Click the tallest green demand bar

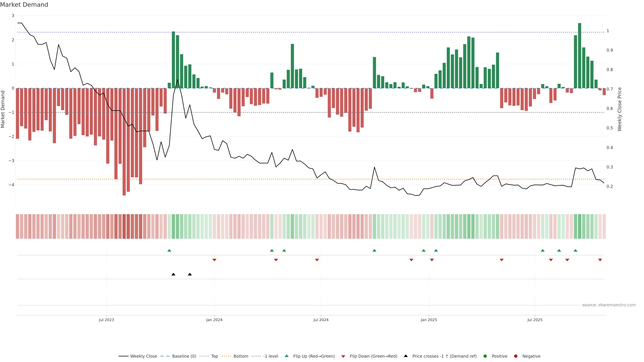click(579, 55)
